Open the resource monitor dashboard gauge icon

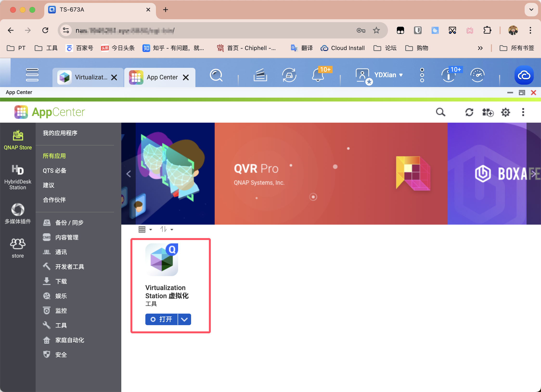477,75
